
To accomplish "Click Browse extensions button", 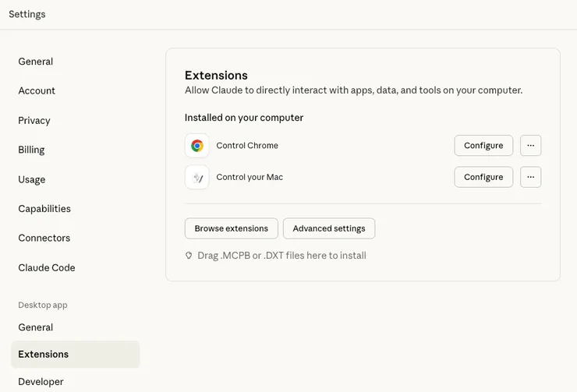I will coord(231,228).
